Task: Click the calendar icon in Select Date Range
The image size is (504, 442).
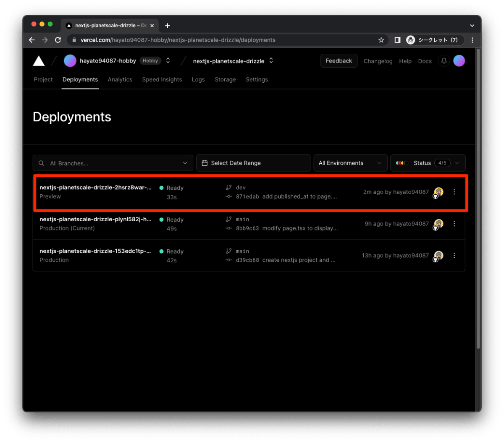Action: tap(205, 163)
